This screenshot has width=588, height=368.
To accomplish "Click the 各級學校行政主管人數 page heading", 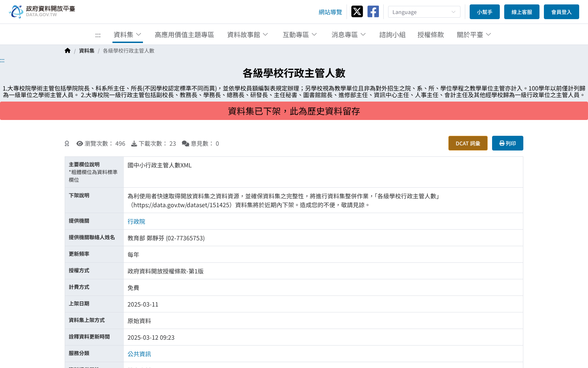I will click(x=294, y=73).
